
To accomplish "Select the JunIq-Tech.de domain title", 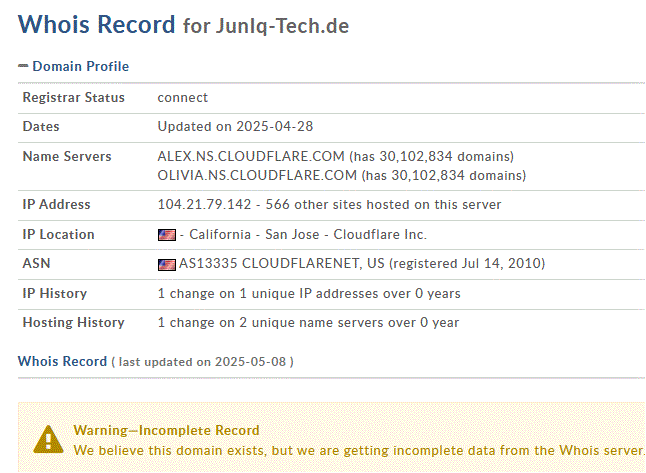I will (x=282, y=26).
